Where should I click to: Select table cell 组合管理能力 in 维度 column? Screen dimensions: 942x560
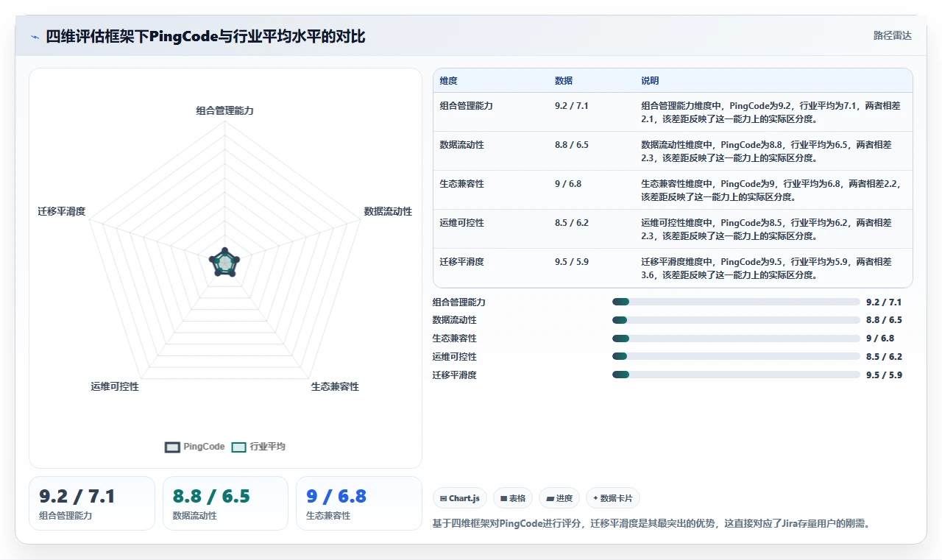coord(467,106)
